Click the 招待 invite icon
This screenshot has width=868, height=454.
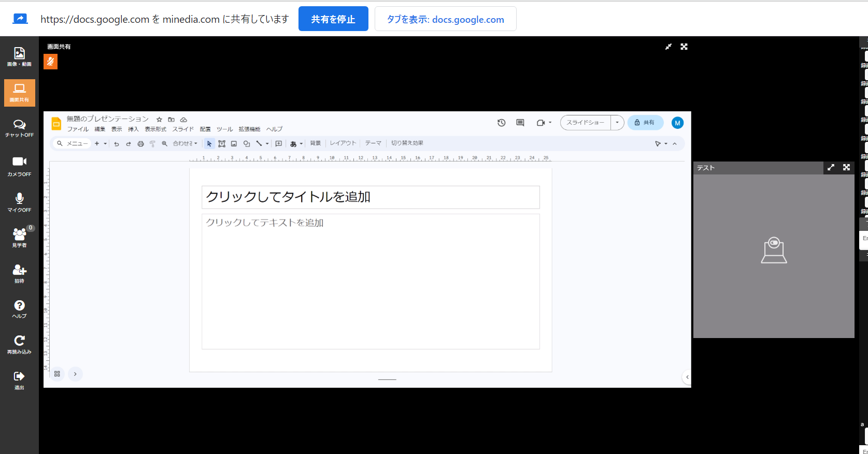coord(19,273)
